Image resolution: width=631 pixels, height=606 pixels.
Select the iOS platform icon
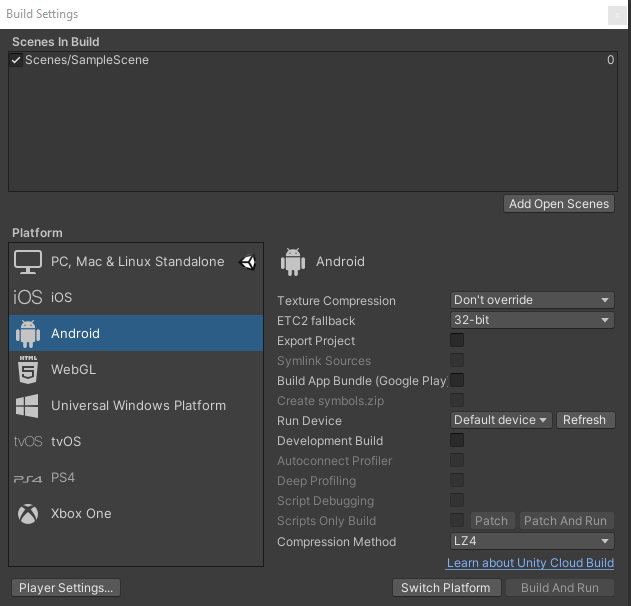pos(28,297)
